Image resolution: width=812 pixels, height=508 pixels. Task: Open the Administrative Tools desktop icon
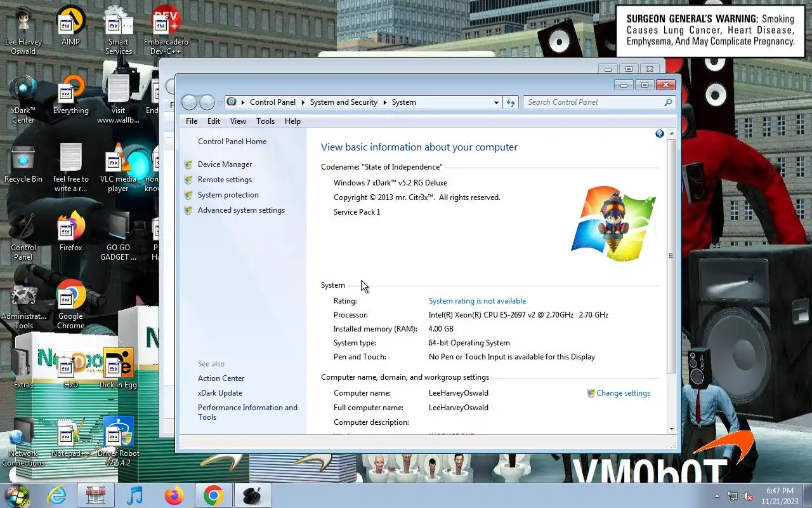[x=23, y=305]
